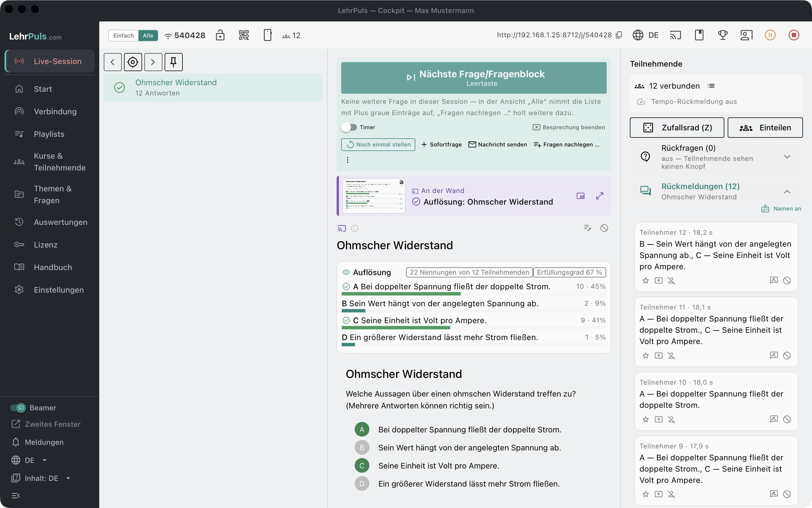The width and height of the screenshot is (812, 508).
Task: Toggle the Beamer switch
Action: (x=18, y=408)
